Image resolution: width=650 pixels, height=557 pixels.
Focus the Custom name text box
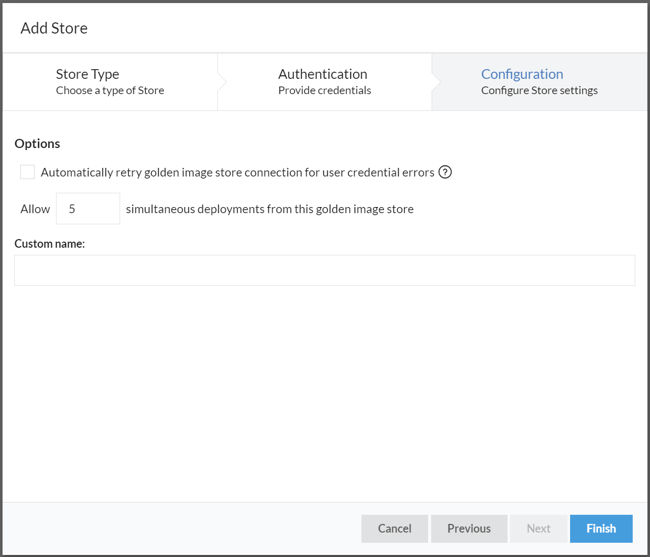pos(324,270)
